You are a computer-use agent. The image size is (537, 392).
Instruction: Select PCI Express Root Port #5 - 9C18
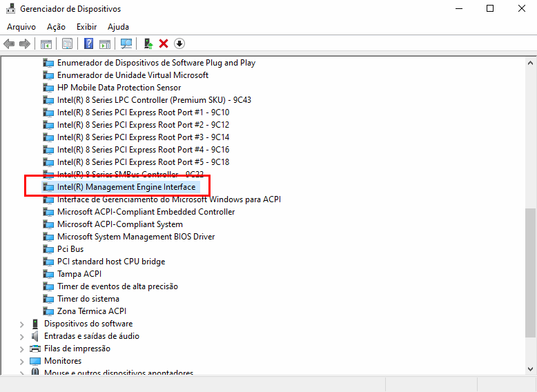point(143,162)
